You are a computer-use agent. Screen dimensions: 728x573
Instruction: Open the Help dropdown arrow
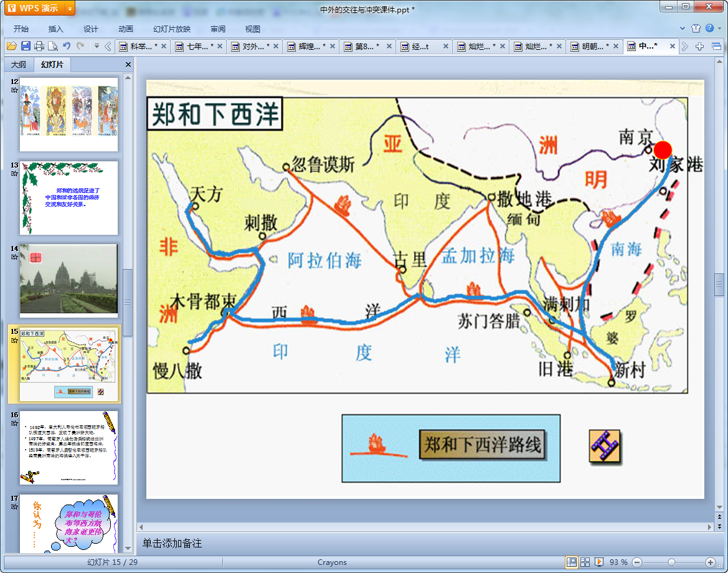tap(719, 29)
